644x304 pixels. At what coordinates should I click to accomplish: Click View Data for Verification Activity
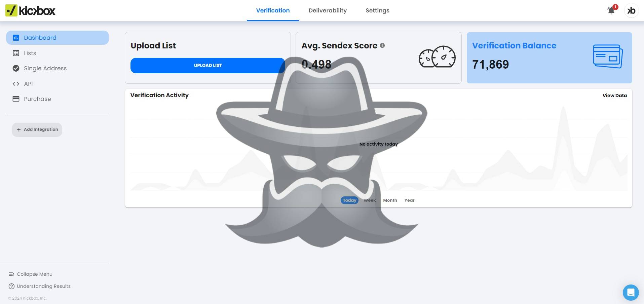614,96
